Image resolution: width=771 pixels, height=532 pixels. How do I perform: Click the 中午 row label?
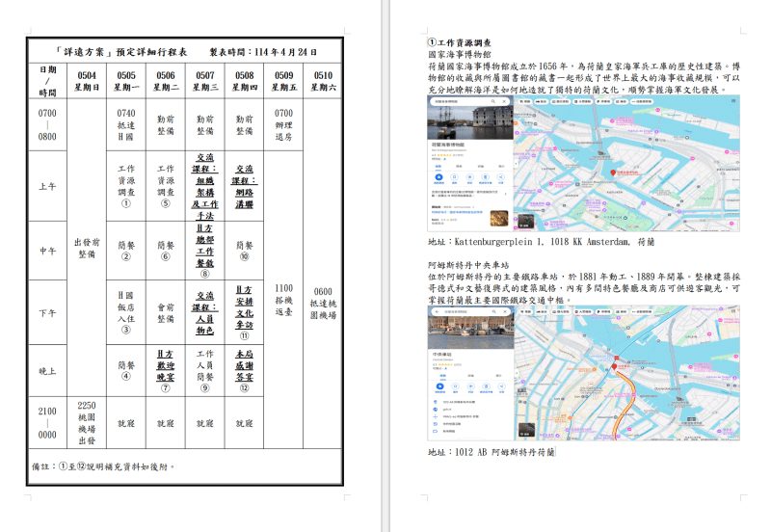(47, 251)
